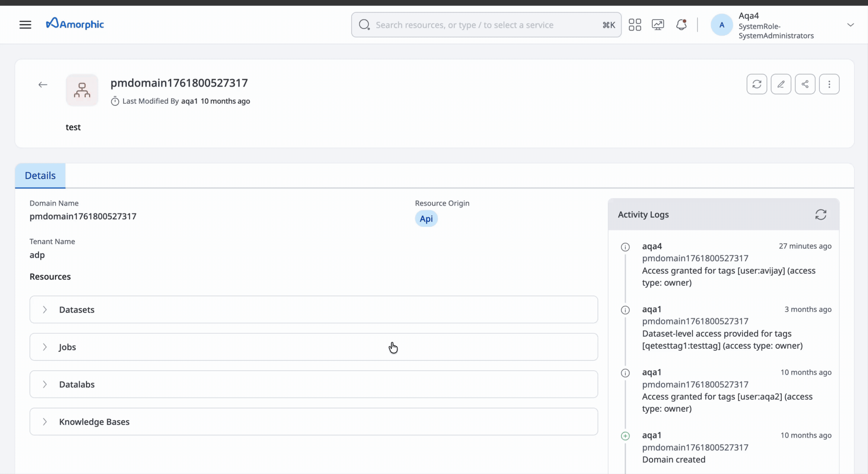This screenshot has width=868, height=474.
Task: Click the Api resource origin badge
Action: coord(426,219)
